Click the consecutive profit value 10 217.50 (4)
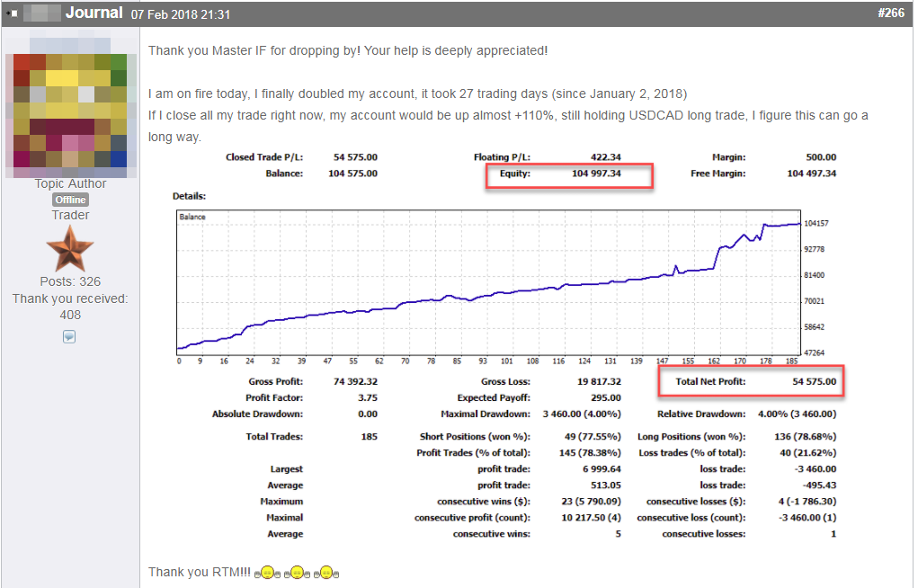Screen dimensions: 918x588 pyautogui.click(x=591, y=518)
